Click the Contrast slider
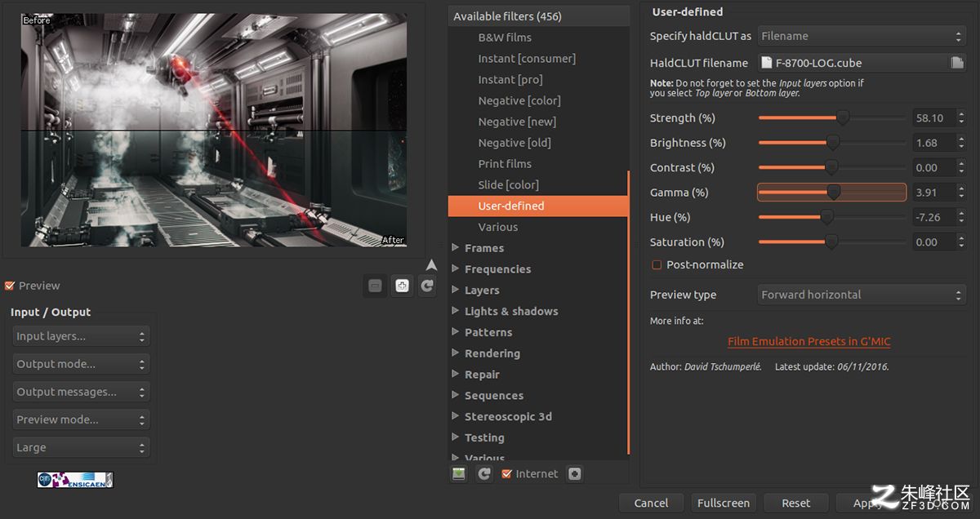Image resolution: width=980 pixels, height=519 pixels. click(832, 168)
